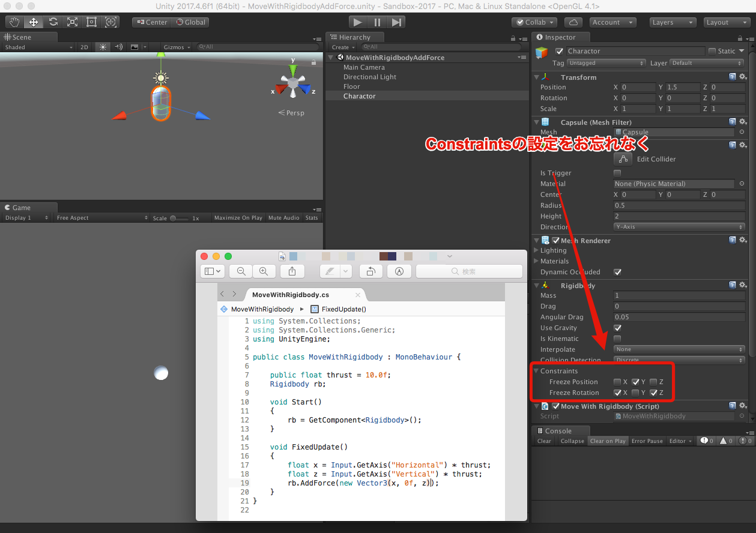This screenshot has height=533, width=756.
Task: Select the Rotate tool in Unity toolbar
Action: pyautogui.click(x=53, y=22)
